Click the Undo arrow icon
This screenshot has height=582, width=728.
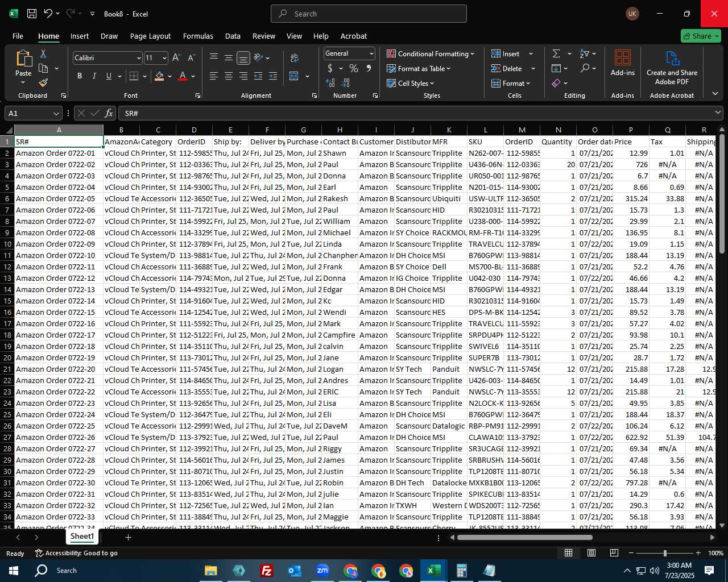point(48,14)
